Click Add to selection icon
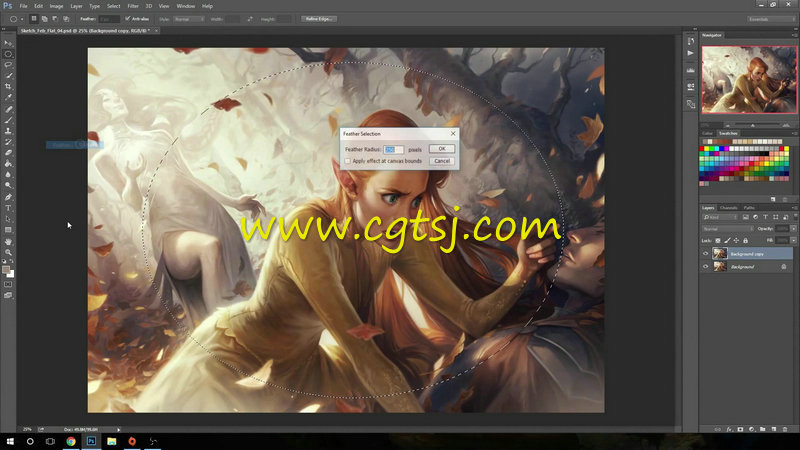 click(x=44, y=19)
